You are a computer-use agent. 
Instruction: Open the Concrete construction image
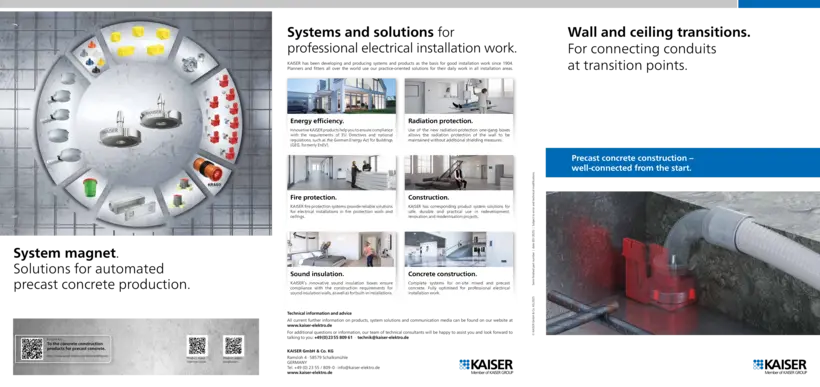coord(459,249)
